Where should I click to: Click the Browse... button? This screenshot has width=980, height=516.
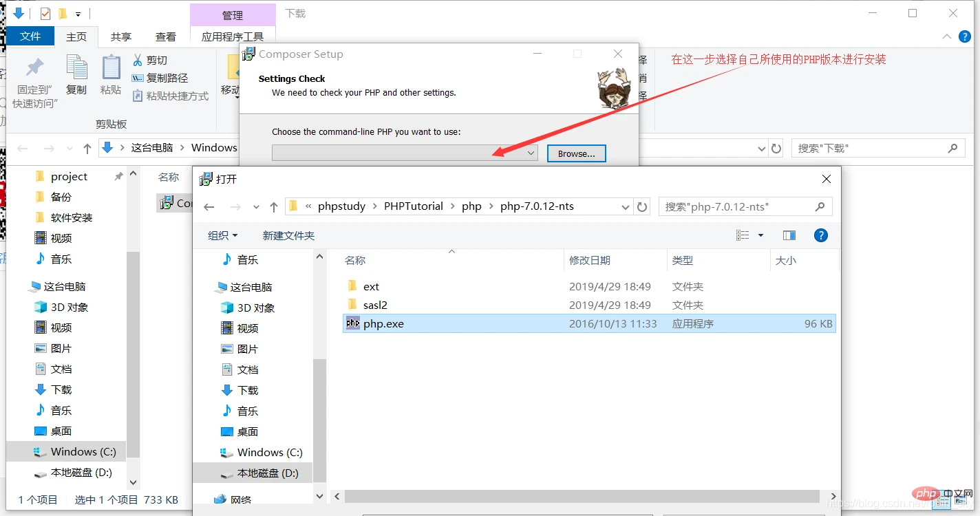(576, 153)
